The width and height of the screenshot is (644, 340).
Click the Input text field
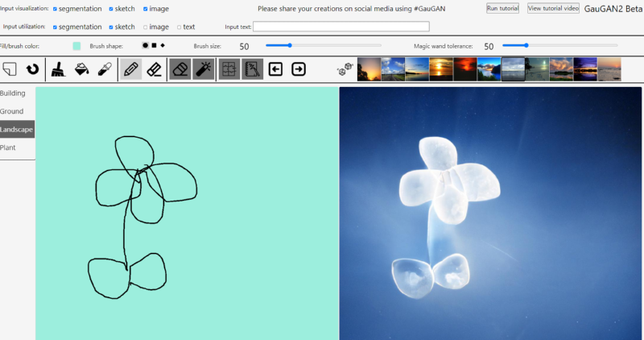coord(341,27)
